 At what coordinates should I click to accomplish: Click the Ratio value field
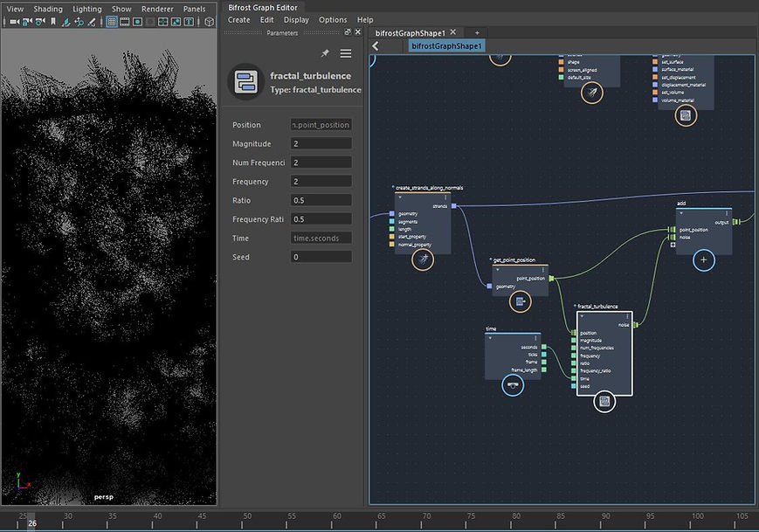(x=321, y=200)
